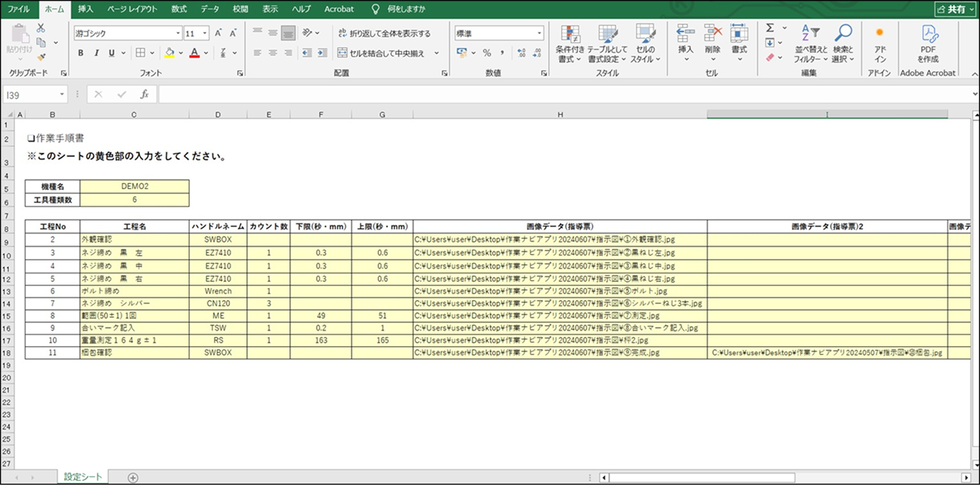The width and height of the screenshot is (980, 485).
Task: Expand the number format dropdown
Action: (540, 33)
